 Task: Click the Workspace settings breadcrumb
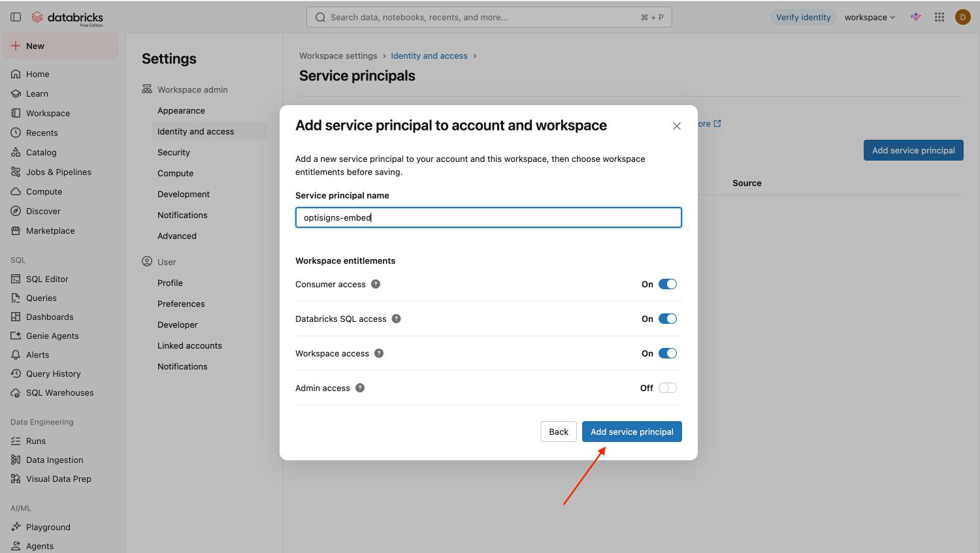[338, 55]
